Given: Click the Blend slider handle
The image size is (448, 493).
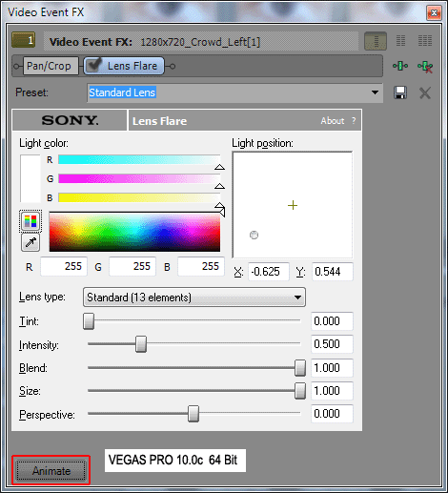Looking at the screenshot, I should (300, 368).
